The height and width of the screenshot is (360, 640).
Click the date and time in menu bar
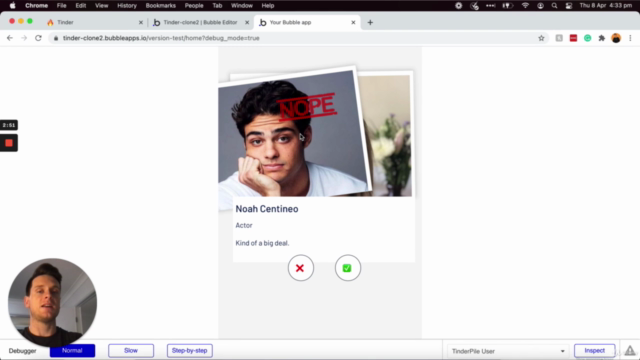point(606,6)
